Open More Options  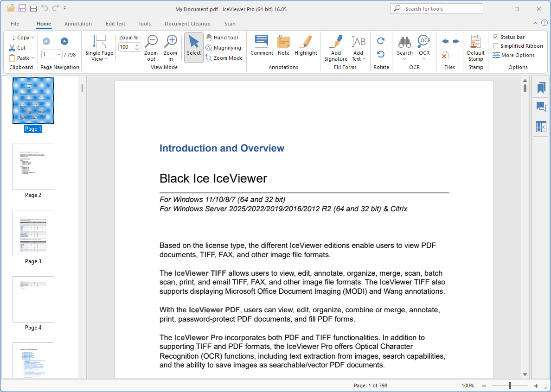point(514,55)
